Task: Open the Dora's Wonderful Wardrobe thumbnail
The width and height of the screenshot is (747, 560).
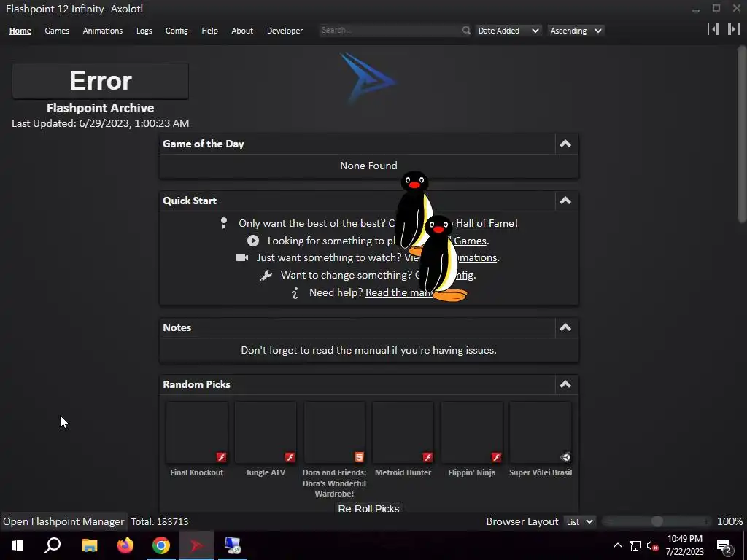Action: [x=334, y=432]
